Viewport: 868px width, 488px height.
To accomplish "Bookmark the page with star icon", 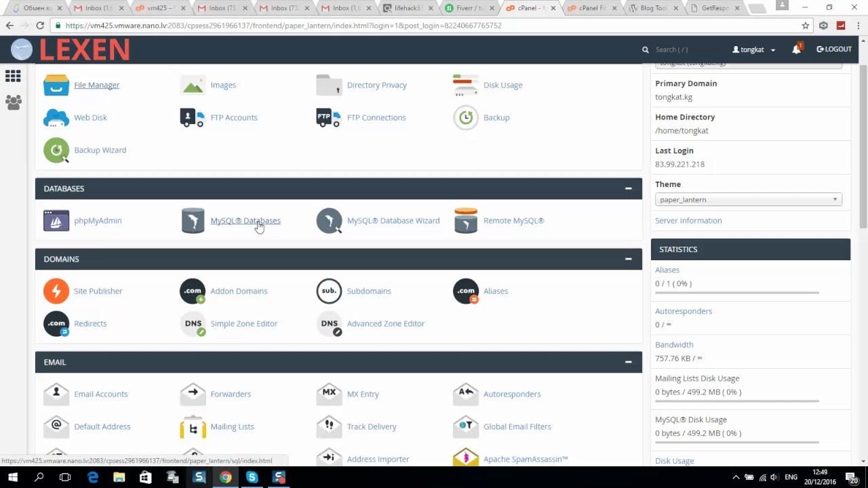I will (806, 25).
